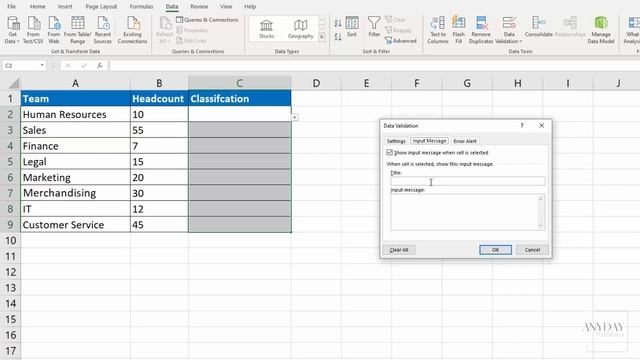Expand the Name Box dropdown

pyautogui.click(x=42, y=65)
